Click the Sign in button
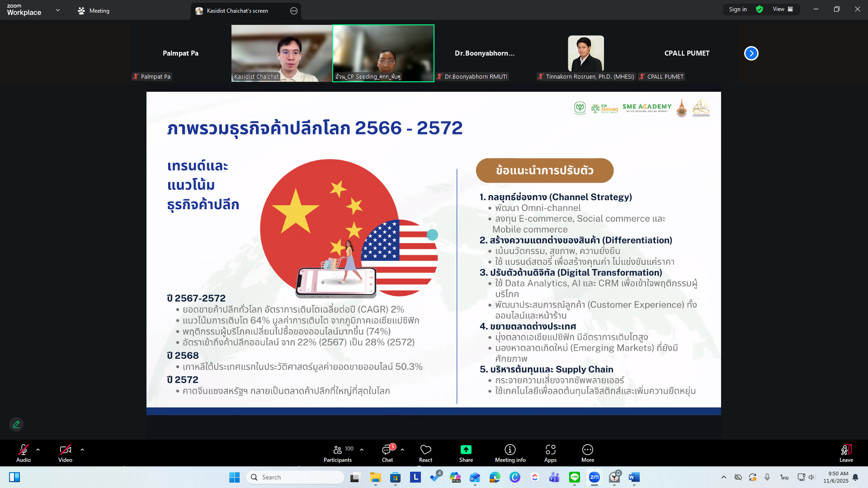 pos(738,9)
